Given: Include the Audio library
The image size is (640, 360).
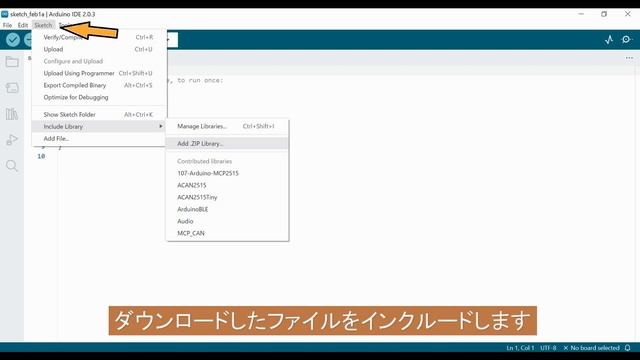Looking at the screenshot, I should (227, 221).
